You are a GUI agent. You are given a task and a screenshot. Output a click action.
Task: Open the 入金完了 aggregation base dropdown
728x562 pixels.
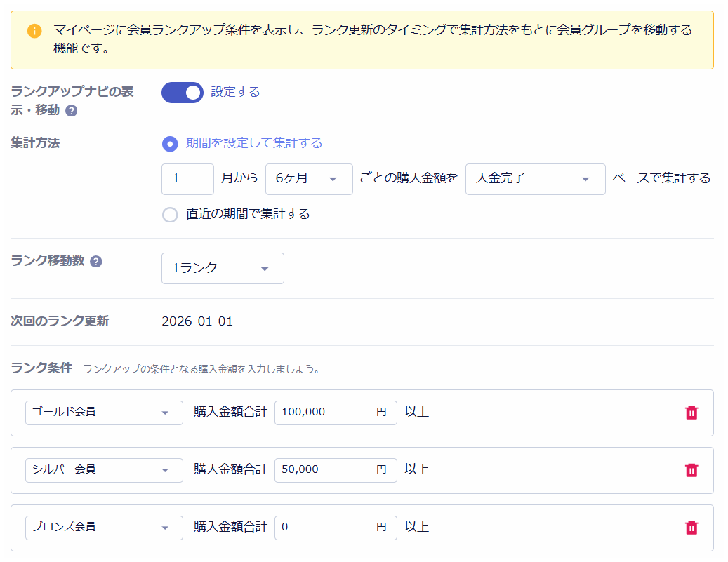pyautogui.click(x=535, y=180)
